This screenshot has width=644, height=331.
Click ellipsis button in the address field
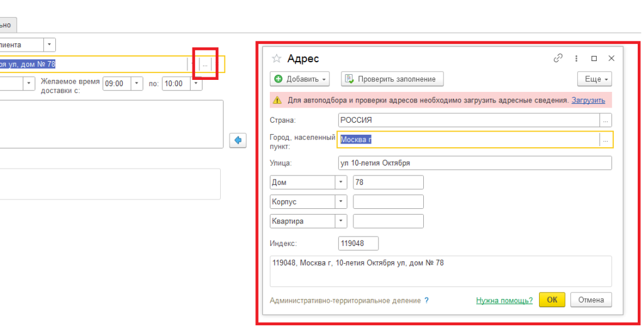pyautogui.click(x=205, y=64)
